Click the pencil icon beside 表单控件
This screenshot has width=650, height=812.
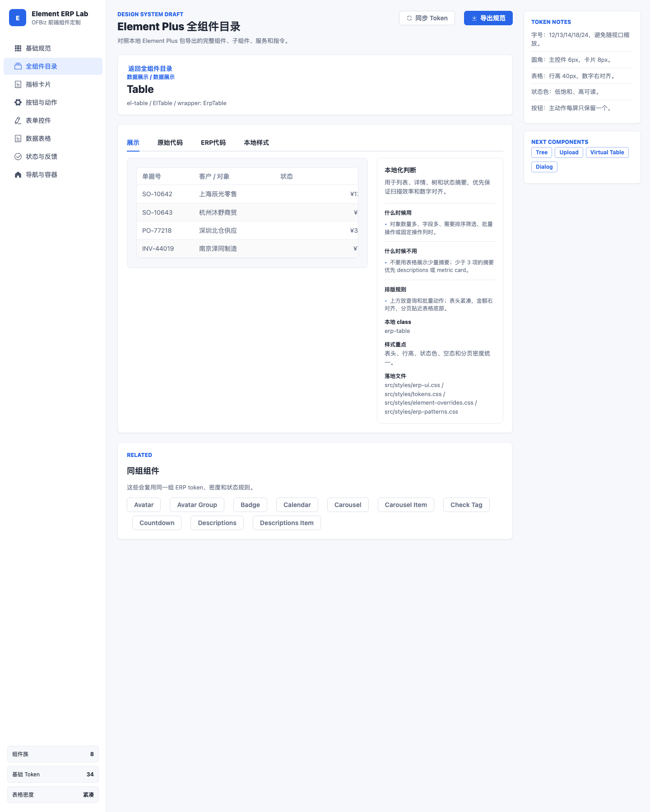(18, 120)
